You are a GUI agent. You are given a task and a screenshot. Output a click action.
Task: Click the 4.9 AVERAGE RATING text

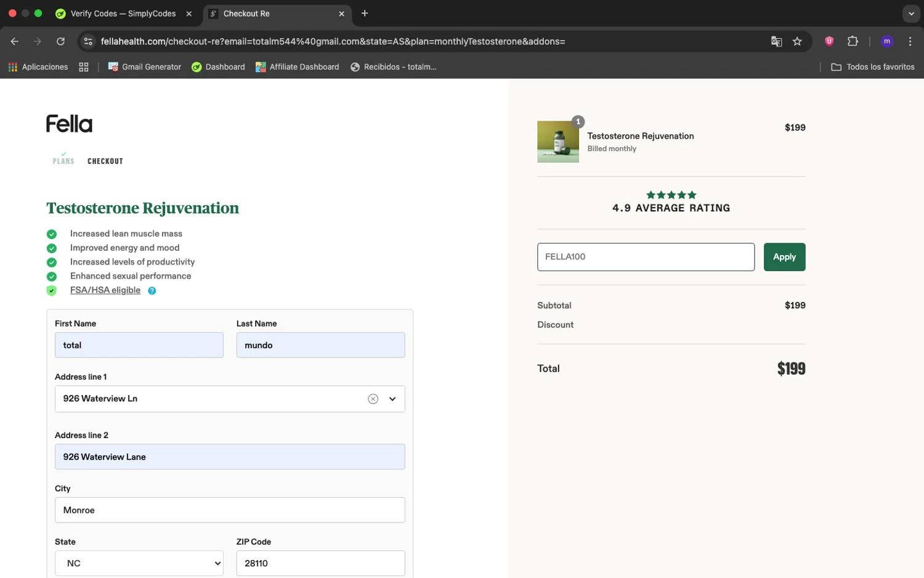(671, 208)
